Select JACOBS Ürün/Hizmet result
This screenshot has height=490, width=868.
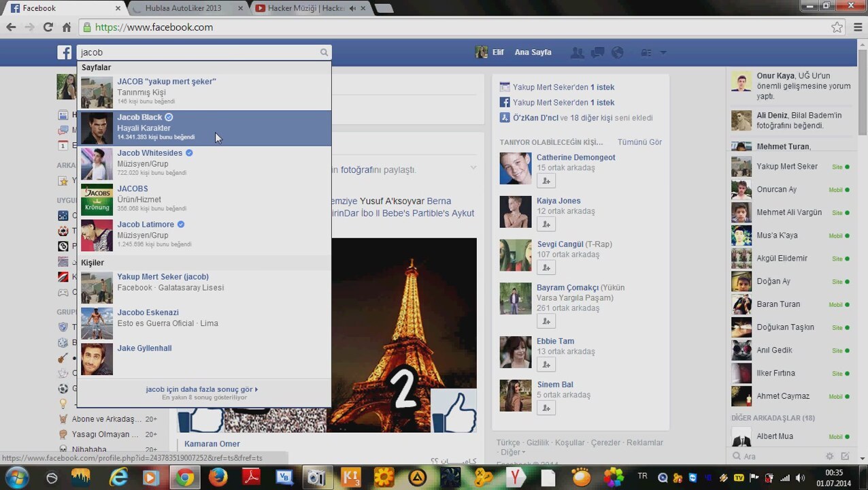pos(204,199)
